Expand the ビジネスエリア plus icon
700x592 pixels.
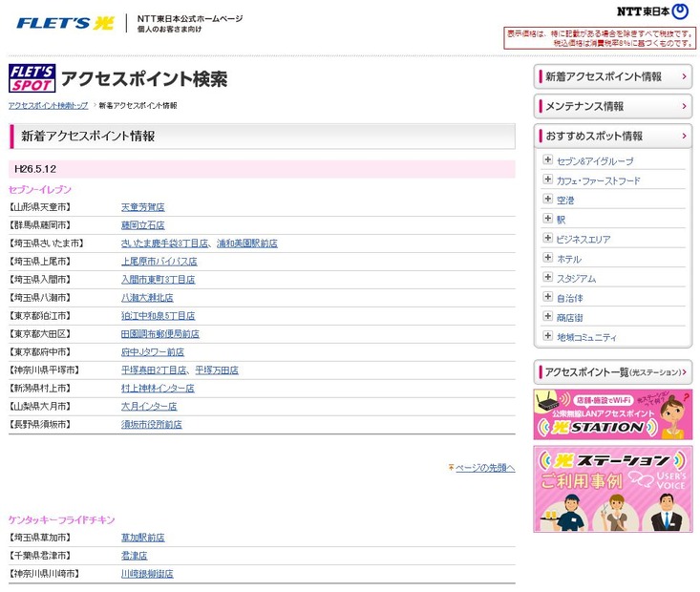(547, 238)
